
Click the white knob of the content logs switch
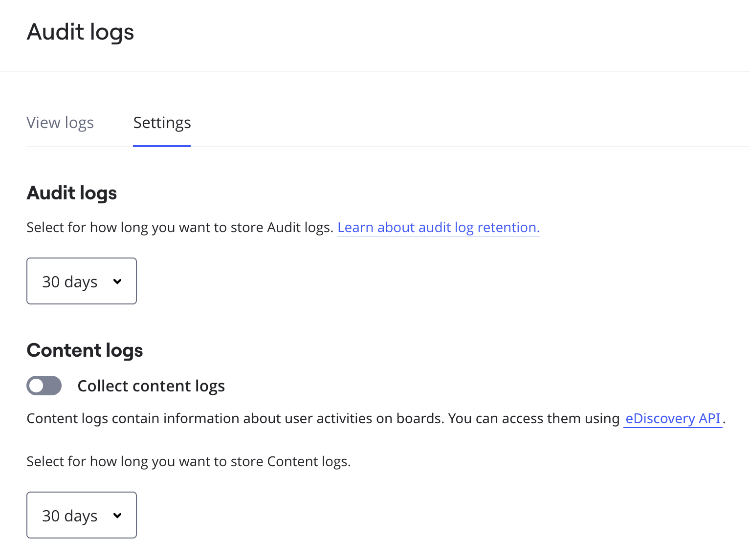click(37, 386)
